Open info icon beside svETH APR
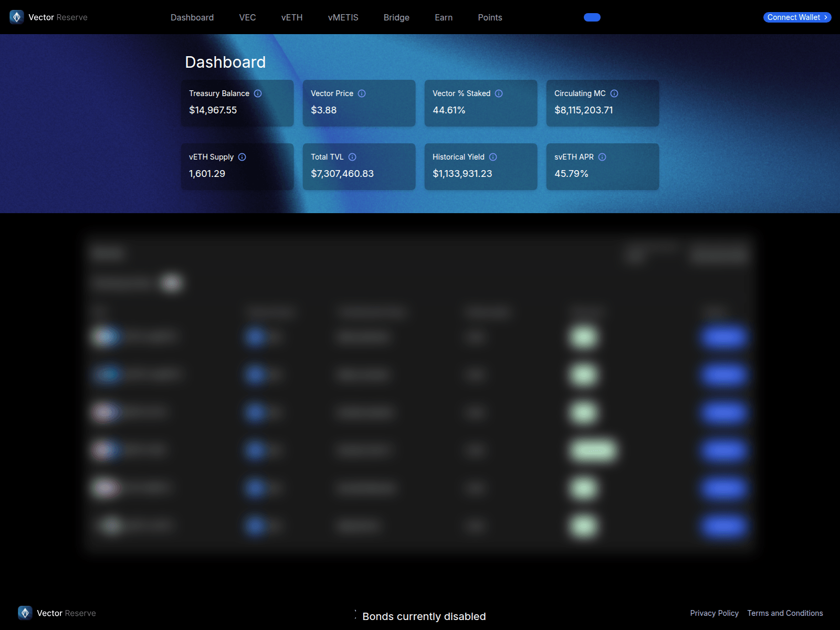Image resolution: width=840 pixels, height=630 pixels. (602, 157)
